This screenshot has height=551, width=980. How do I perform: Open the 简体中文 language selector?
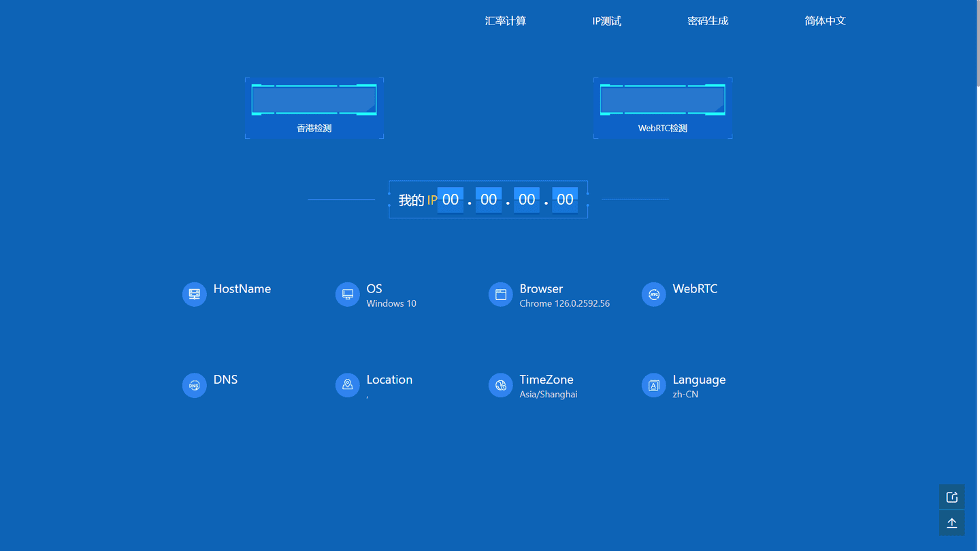click(825, 21)
